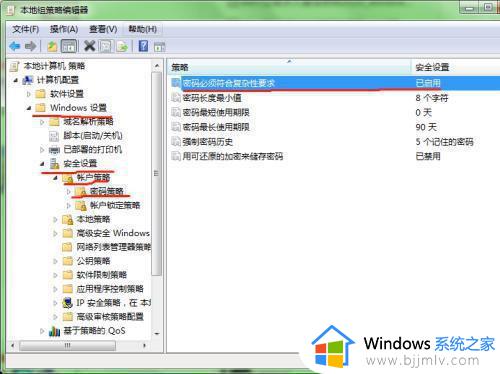Image resolution: width=500 pixels, height=374 pixels.
Task: Click the 脚本(启动/关机) script icon
Action: (x=54, y=136)
